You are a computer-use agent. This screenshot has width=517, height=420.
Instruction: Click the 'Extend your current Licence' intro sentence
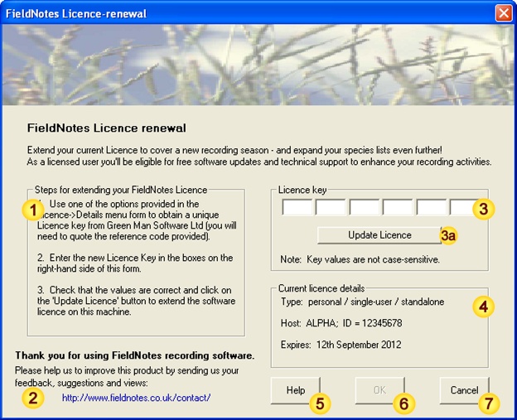tap(234, 150)
